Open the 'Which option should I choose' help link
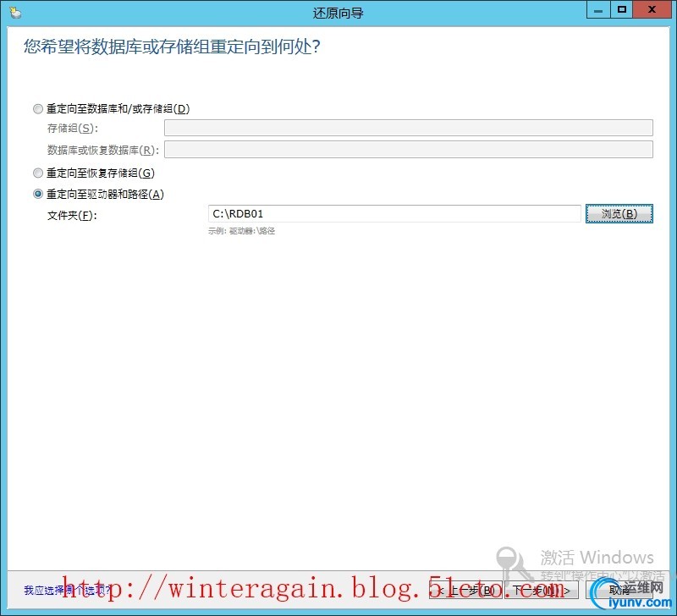Viewport: 677px width, 616px height. (67, 590)
